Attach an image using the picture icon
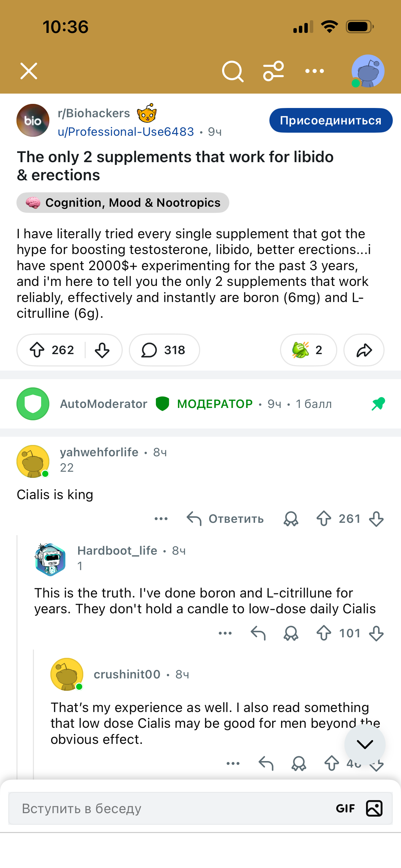The height and width of the screenshot is (868, 401). coord(374,808)
